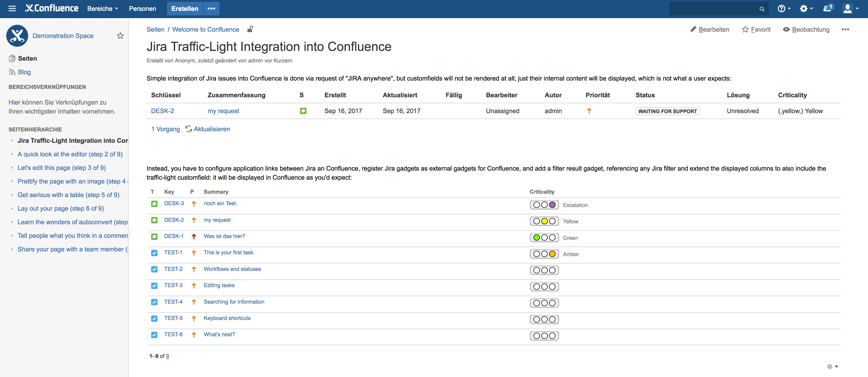Viewport: 868px width, 377px height.
Task: Check the TEST-1 task checkbox
Action: (154, 253)
